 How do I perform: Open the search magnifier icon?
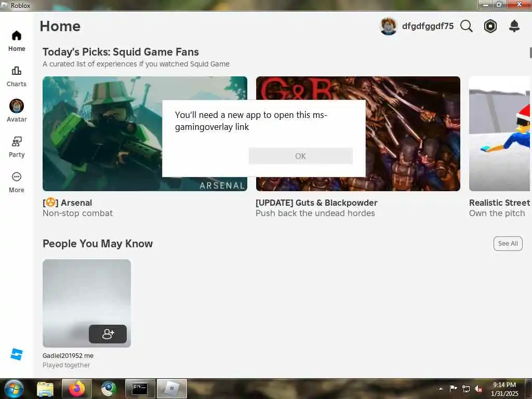pos(467,26)
